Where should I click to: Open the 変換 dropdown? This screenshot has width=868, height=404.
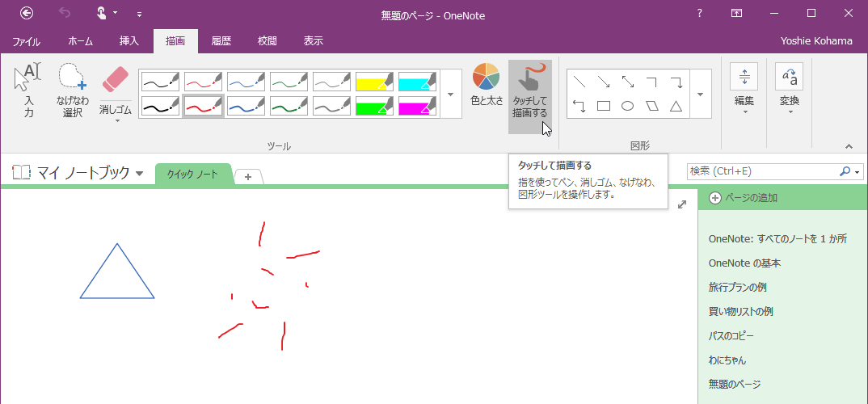click(x=790, y=89)
